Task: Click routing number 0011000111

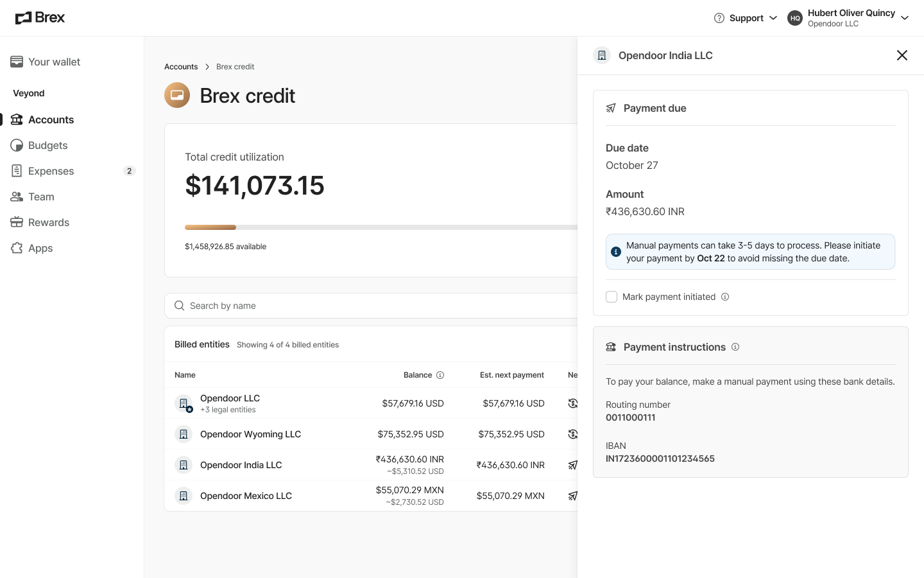Action: (x=630, y=417)
